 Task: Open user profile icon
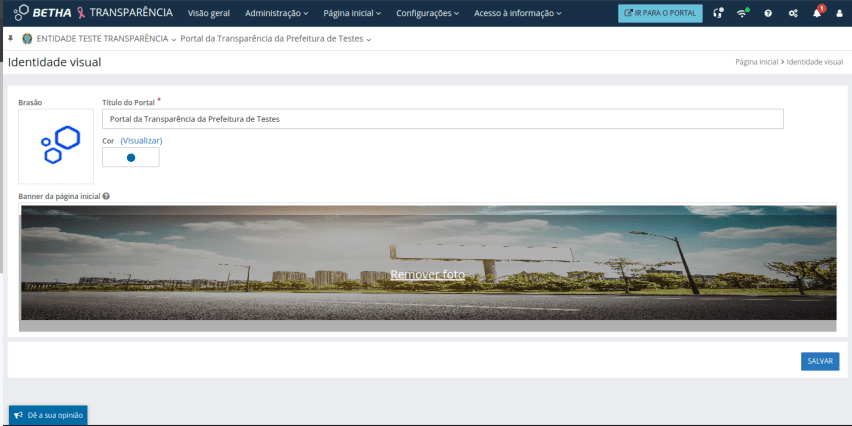[838, 13]
